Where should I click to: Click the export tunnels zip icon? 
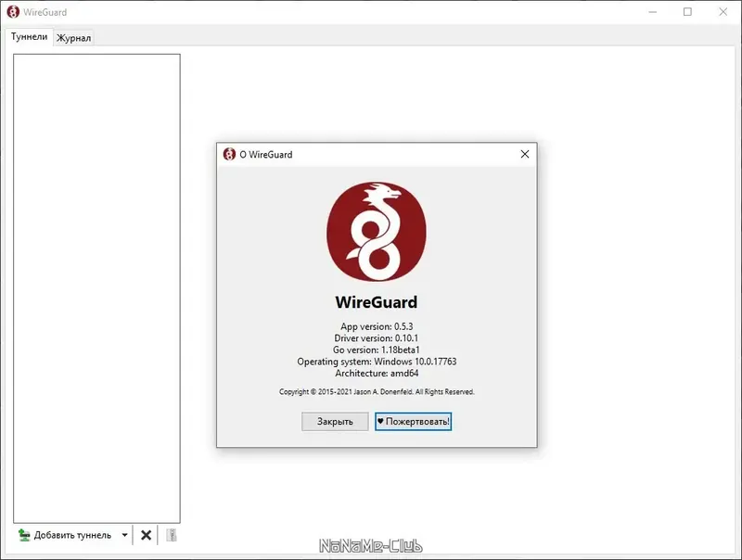tap(172, 535)
